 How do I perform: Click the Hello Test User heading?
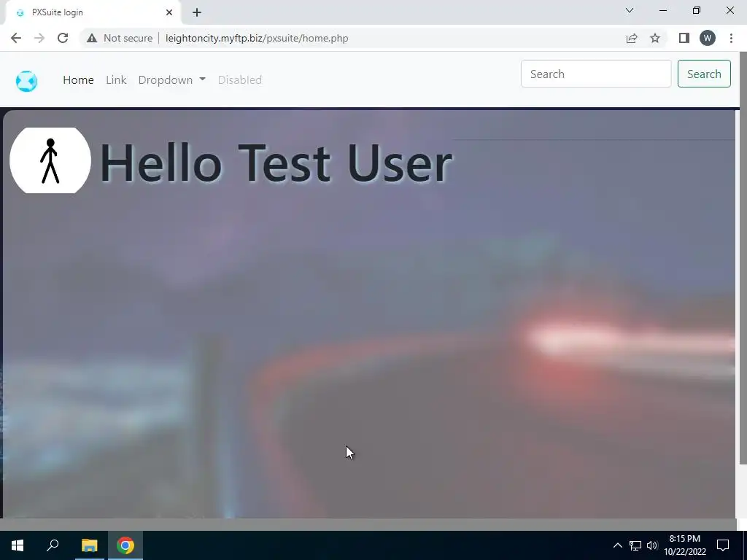tap(276, 163)
